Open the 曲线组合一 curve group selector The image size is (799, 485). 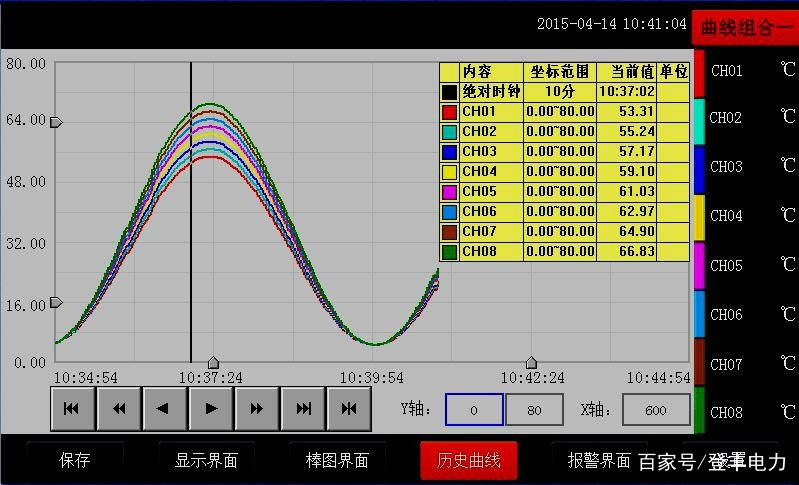(745, 28)
